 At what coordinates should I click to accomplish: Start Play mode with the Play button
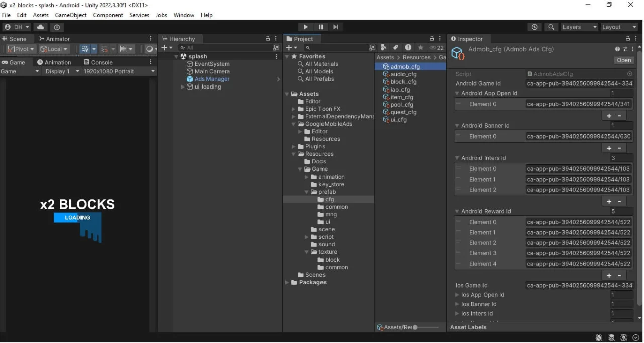click(x=305, y=27)
